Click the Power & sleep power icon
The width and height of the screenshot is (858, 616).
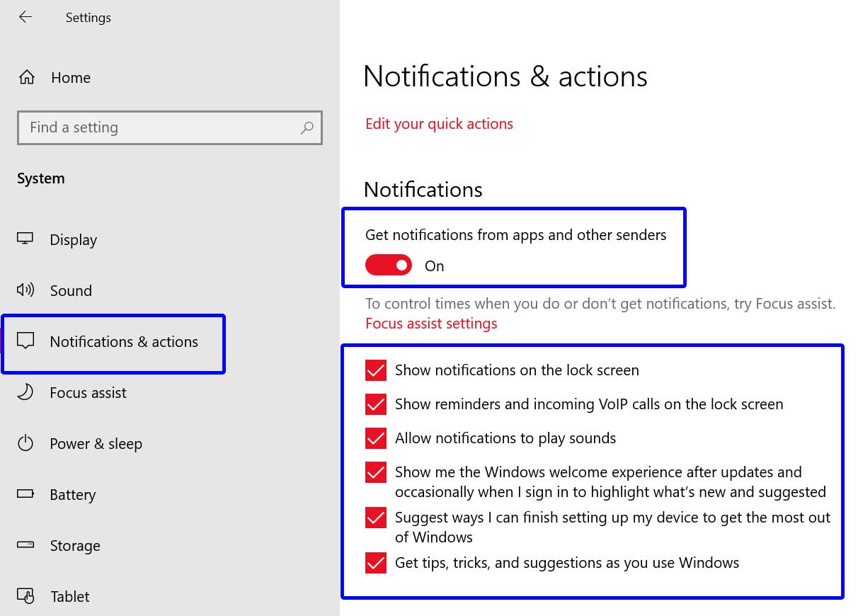click(25, 443)
